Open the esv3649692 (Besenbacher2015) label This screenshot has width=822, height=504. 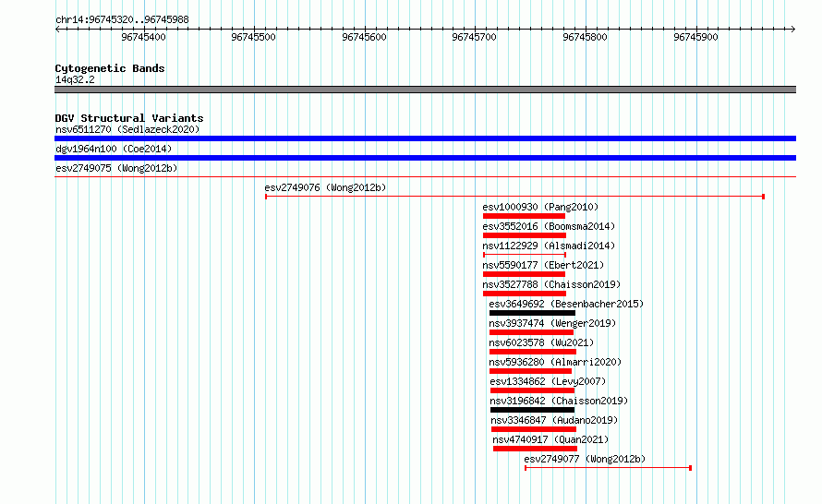pyautogui.click(x=566, y=304)
